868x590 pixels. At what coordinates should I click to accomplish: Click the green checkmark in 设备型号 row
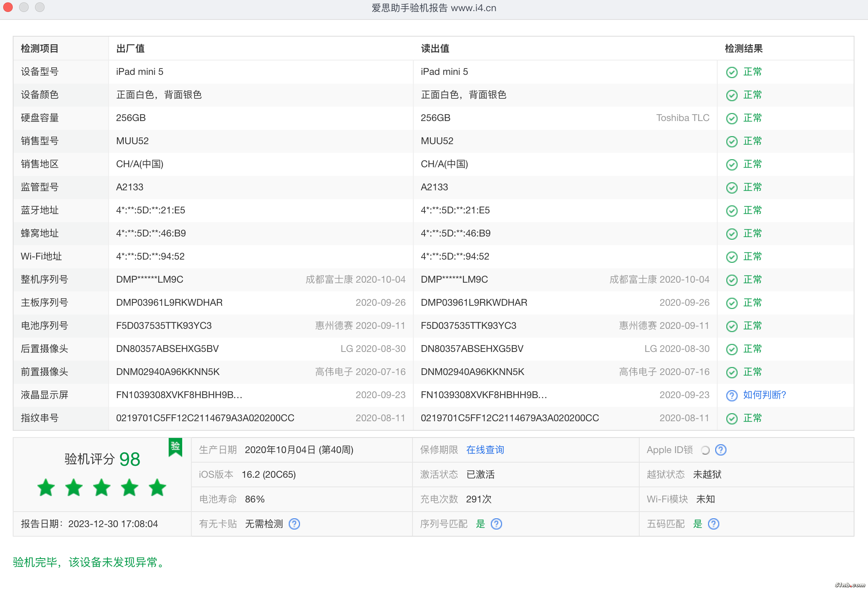[x=732, y=72]
